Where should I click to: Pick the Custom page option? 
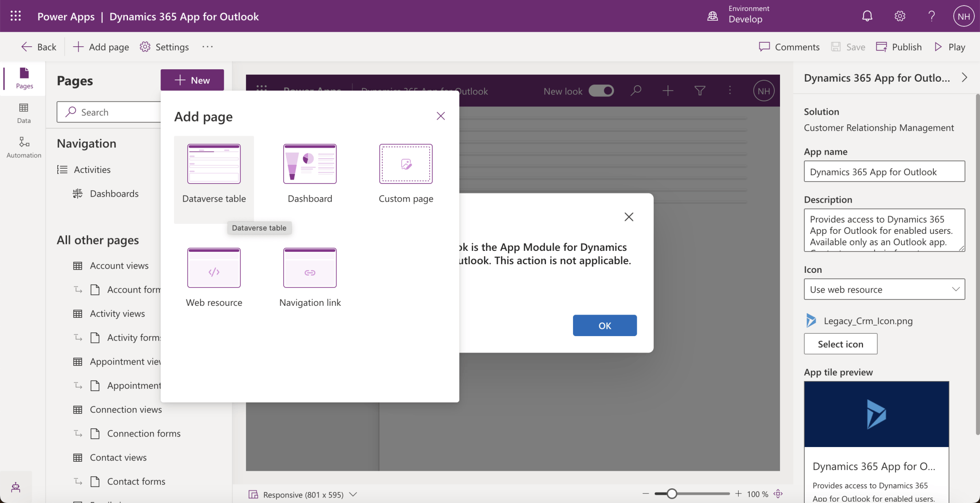coord(406,164)
